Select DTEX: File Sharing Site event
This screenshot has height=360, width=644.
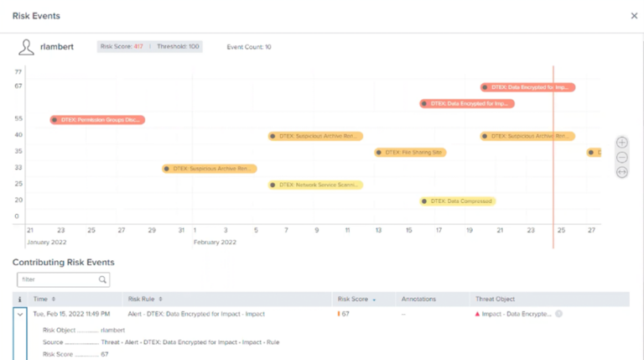pos(411,153)
